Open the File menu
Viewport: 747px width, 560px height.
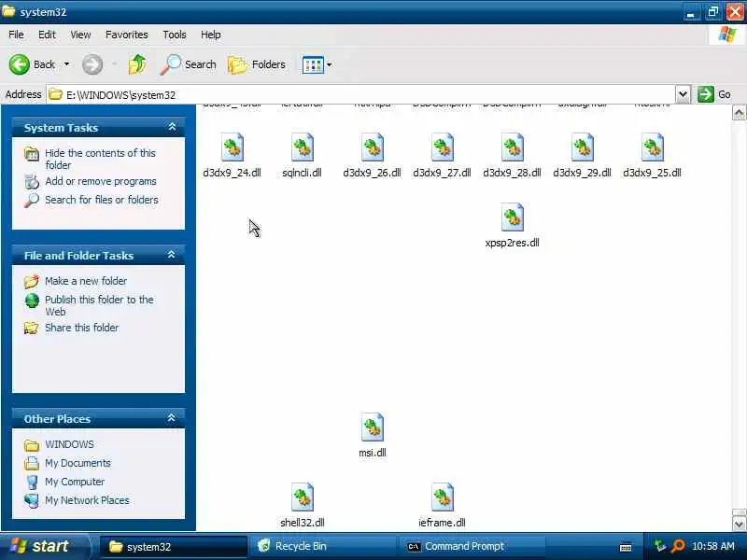[x=16, y=35]
